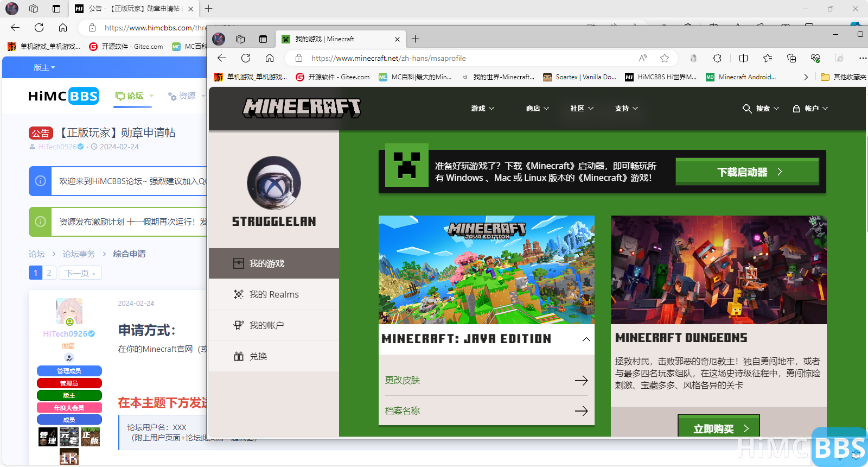868x467 pixels.
Task: Show more bookmarks with overflow chevron
Action: click(806, 77)
